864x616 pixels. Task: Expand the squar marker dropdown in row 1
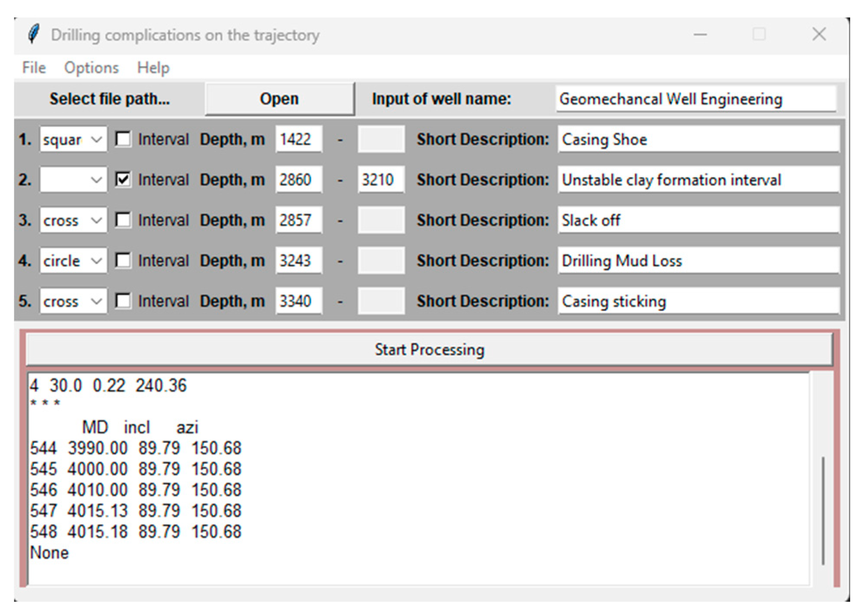click(x=96, y=139)
